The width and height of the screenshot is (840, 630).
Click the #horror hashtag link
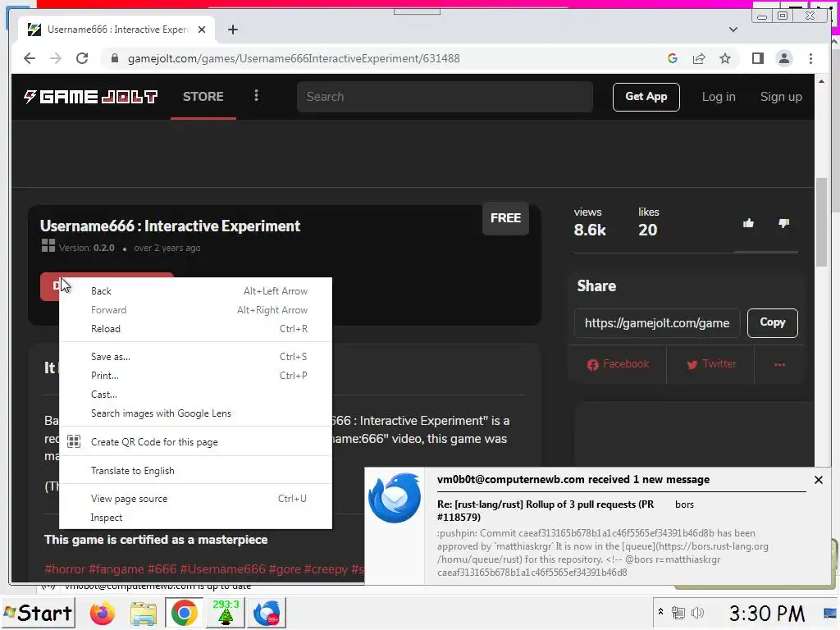[65, 569]
